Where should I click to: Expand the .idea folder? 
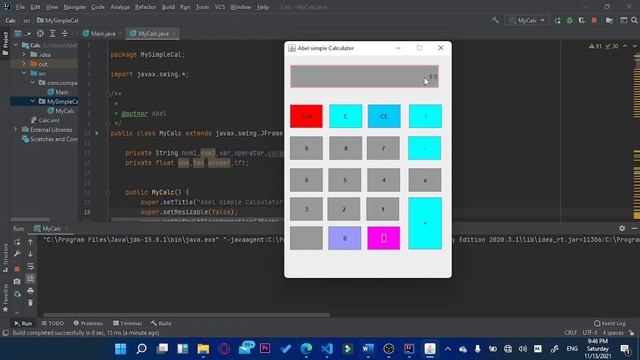tap(24, 54)
